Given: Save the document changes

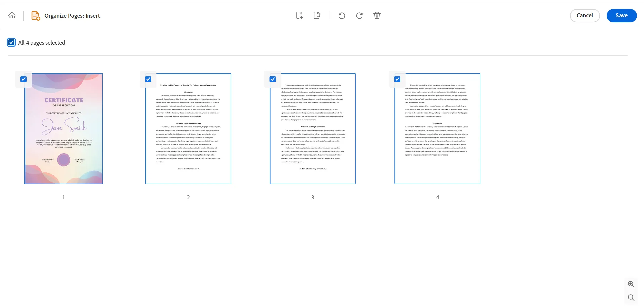Looking at the screenshot, I should coord(621,15).
